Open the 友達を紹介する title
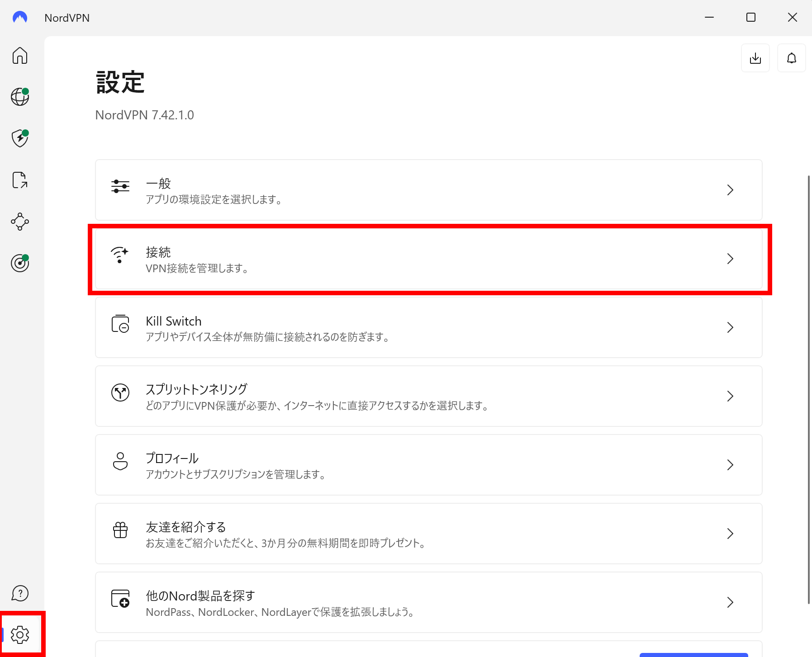The image size is (812, 657). (x=186, y=527)
